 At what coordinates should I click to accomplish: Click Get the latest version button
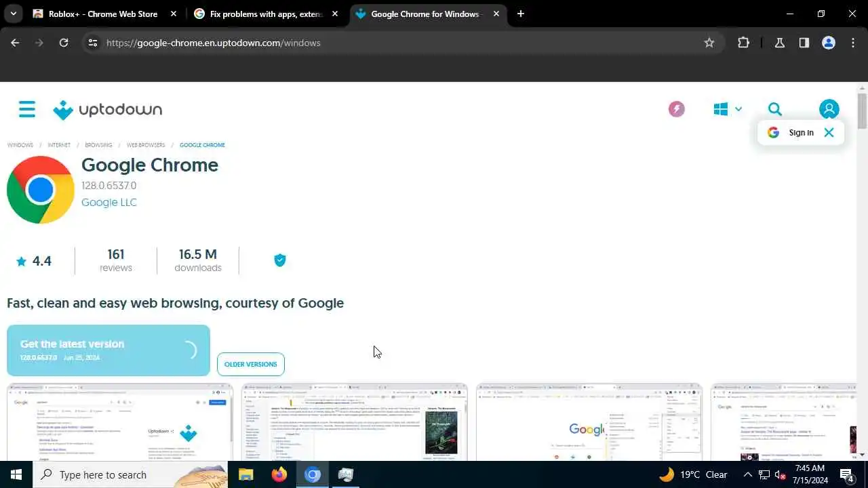[x=108, y=350]
